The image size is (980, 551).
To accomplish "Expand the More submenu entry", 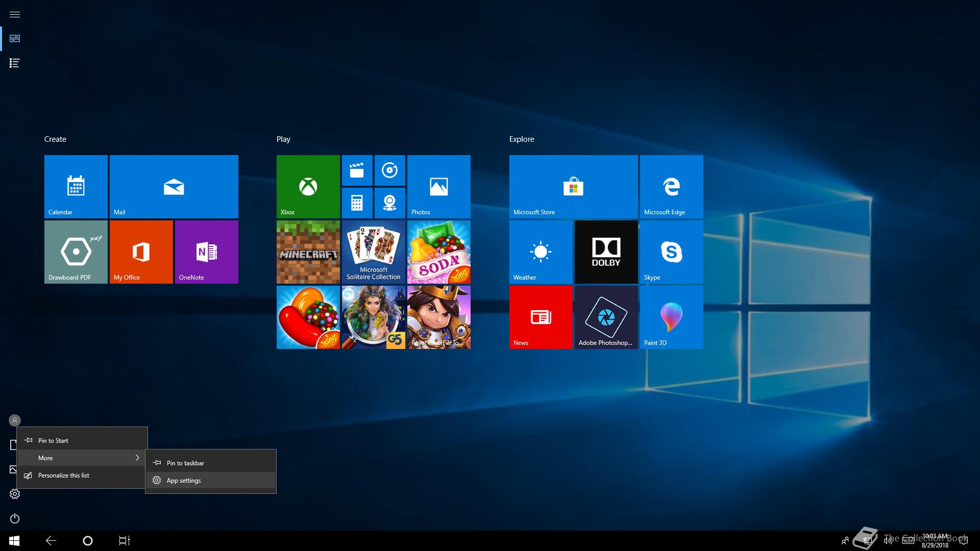I will (x=82, y=458).
